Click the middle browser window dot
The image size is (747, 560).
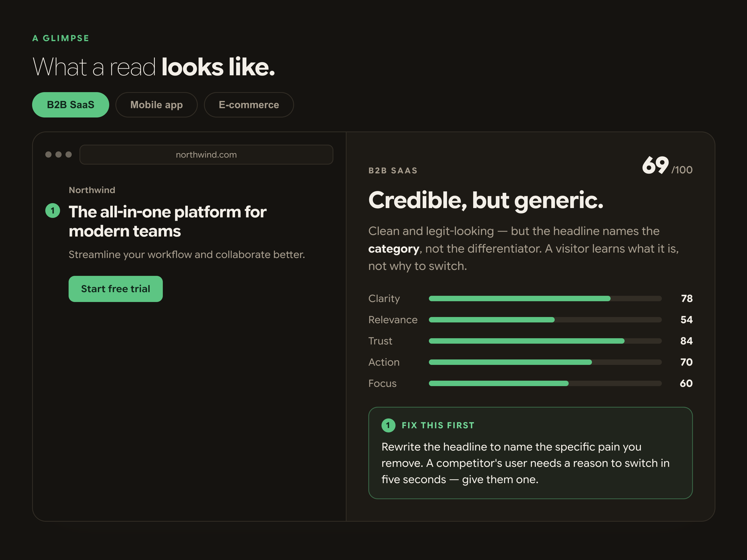pyautogui.click(x=58, y=154)
